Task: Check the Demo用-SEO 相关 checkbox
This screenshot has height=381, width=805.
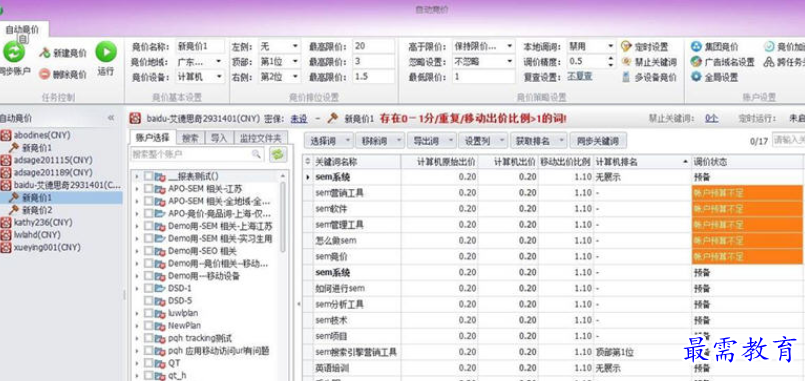Action: coord(148,251)
